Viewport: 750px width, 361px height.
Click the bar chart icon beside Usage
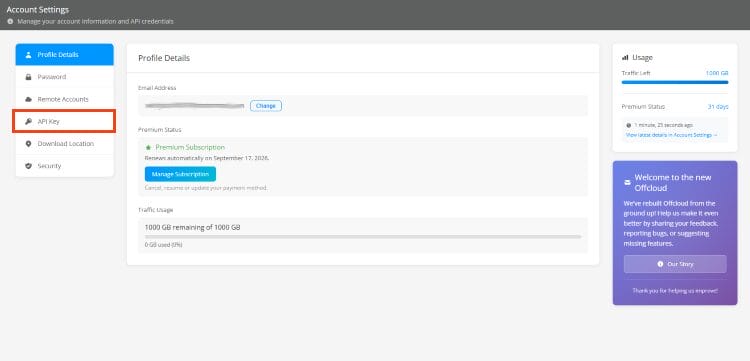(x=625, y=57)
